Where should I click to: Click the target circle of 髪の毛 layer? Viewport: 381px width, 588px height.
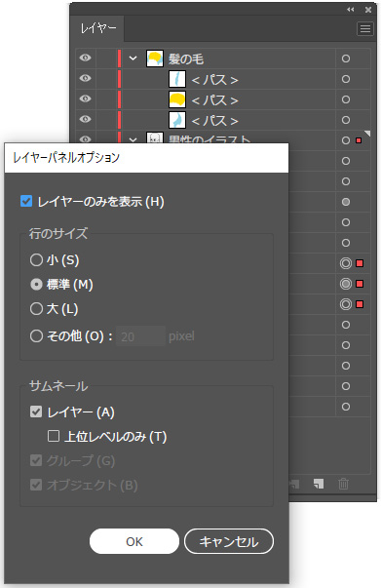coord(346,59)
